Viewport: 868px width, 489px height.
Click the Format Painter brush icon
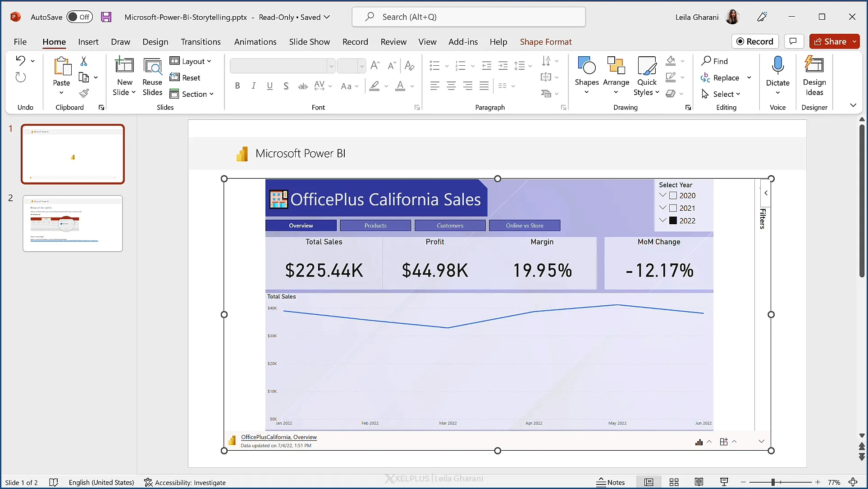[84, 93]
